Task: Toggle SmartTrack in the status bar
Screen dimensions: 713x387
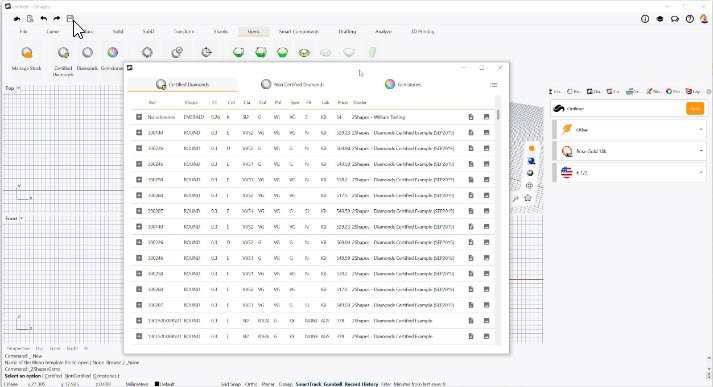Action: [308, 384]
